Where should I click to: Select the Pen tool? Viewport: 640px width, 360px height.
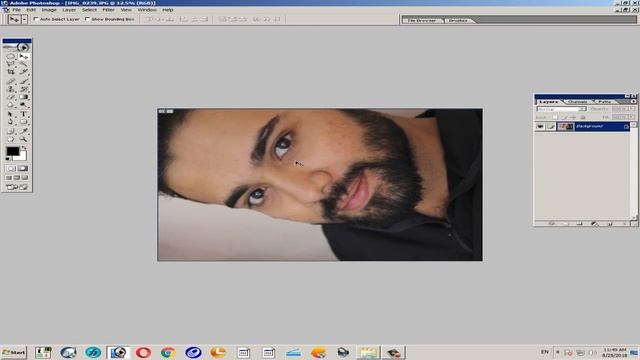(11, 122)
